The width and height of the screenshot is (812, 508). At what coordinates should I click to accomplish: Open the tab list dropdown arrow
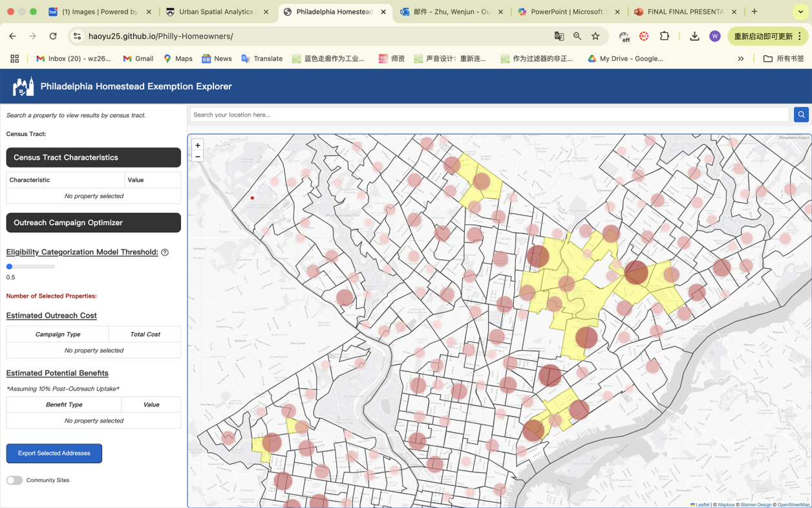[800, 12]
